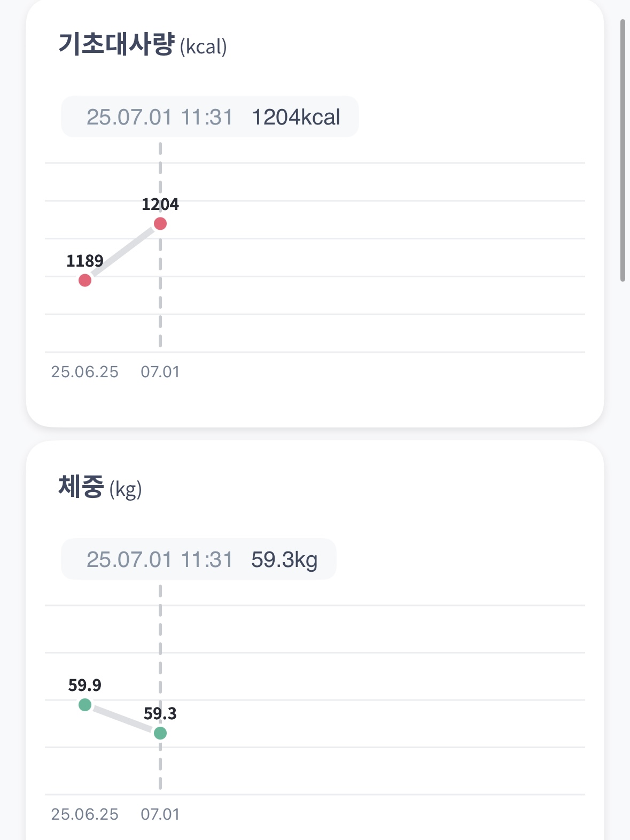This screenshot has width=630, height=840.
Task: Click the page scrollbar thumb
Action: pos(623,150)
